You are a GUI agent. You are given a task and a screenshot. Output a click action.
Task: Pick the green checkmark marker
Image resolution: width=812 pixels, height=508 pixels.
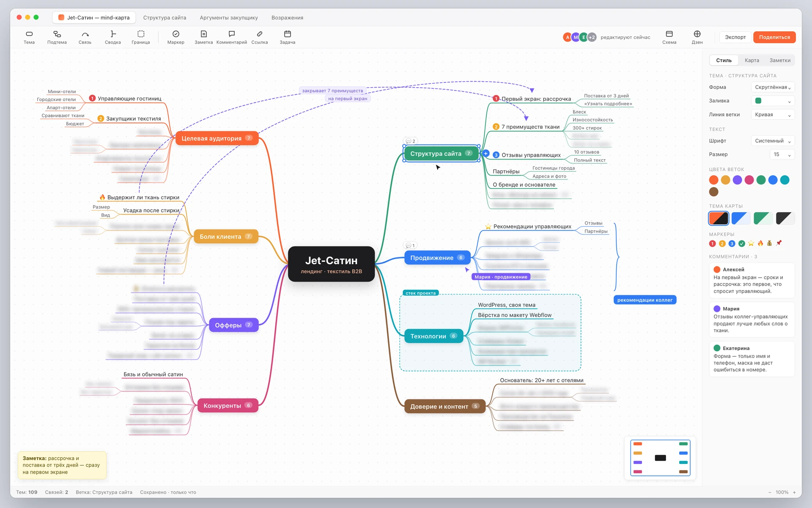741,243
